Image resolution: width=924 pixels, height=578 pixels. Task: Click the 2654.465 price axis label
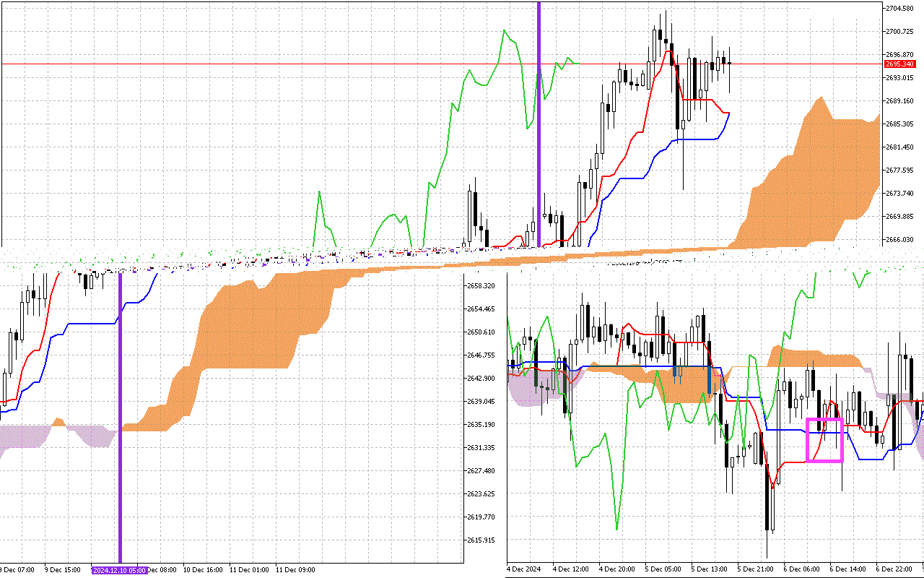(x=481, y=309)
